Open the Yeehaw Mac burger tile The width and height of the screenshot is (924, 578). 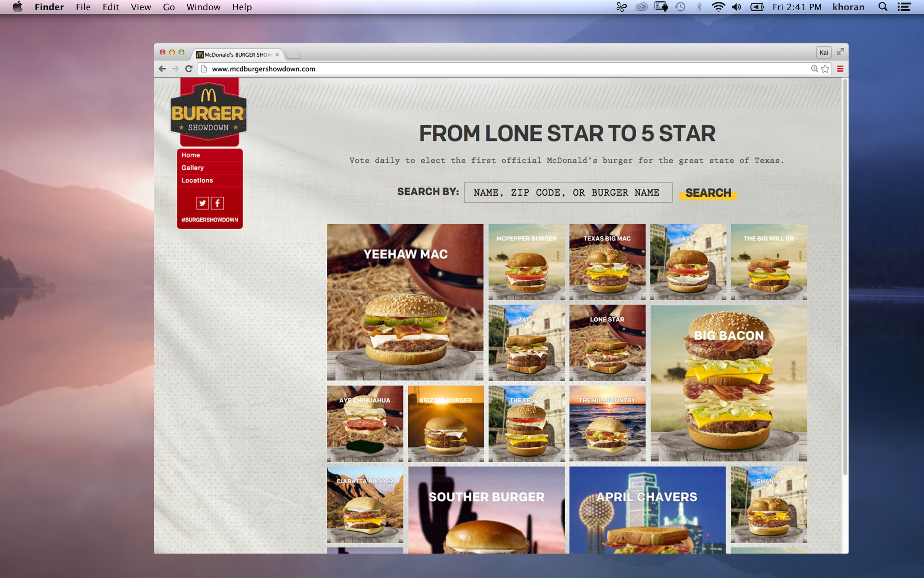[405, 302]
